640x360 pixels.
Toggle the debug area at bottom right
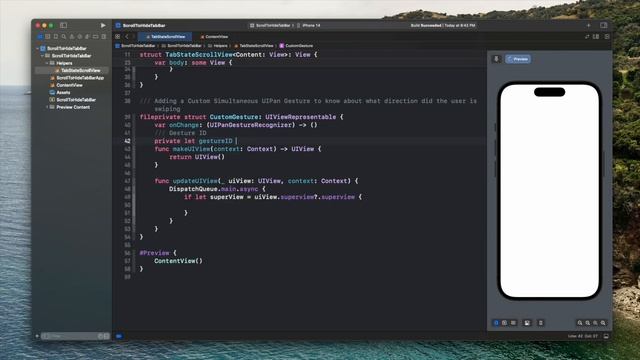pos(606,336)
